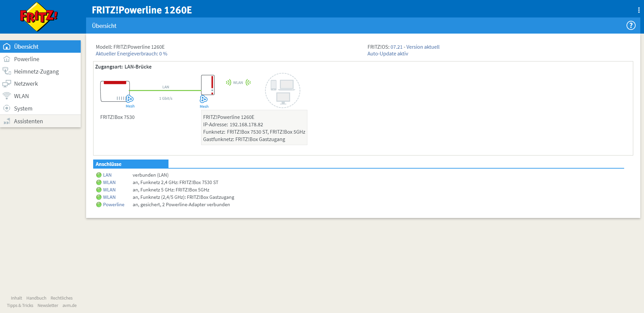Click the Zugangsart: LAN-Brücke text
The width and height of the screenshot is (644, 313).
point(123,67)
